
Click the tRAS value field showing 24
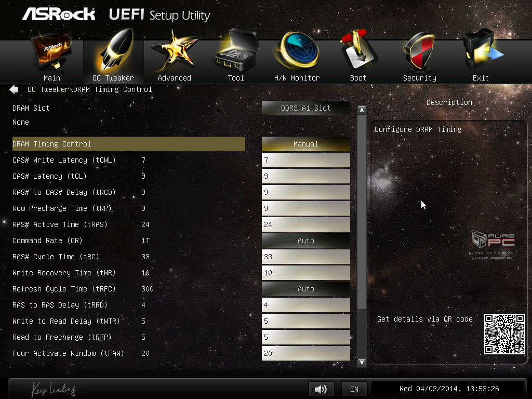(x=305, y=224)
